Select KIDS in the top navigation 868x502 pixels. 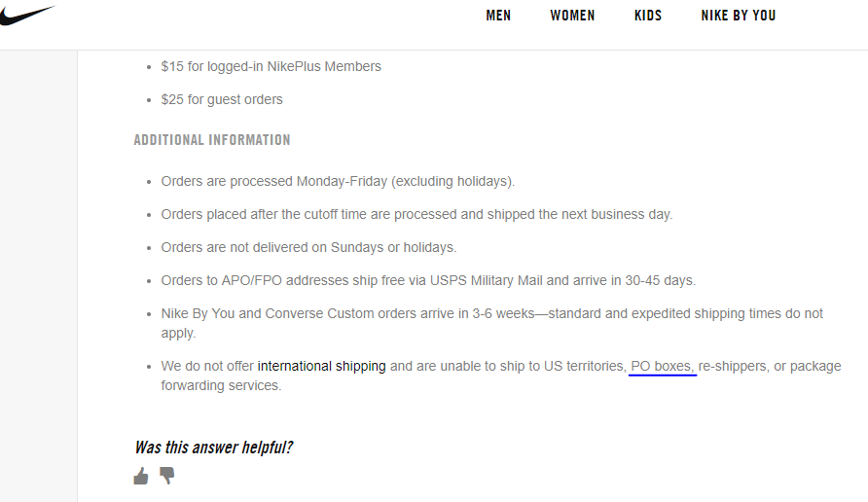point(648,16)
